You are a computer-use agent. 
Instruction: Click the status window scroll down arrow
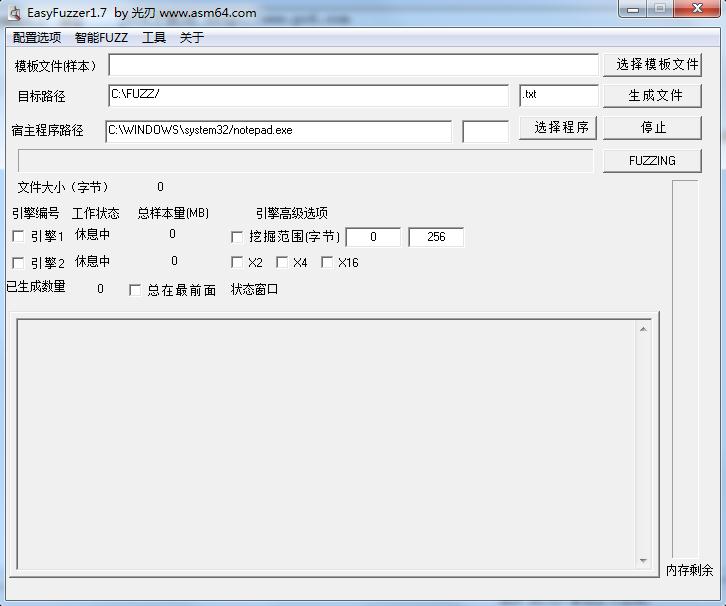tap(643, 561)
